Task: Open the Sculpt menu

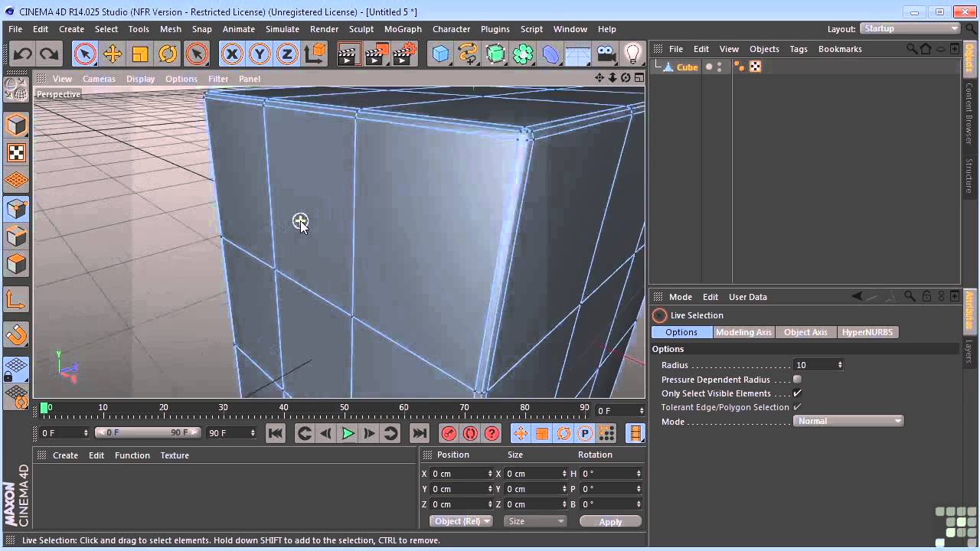Action: (361, 29)
